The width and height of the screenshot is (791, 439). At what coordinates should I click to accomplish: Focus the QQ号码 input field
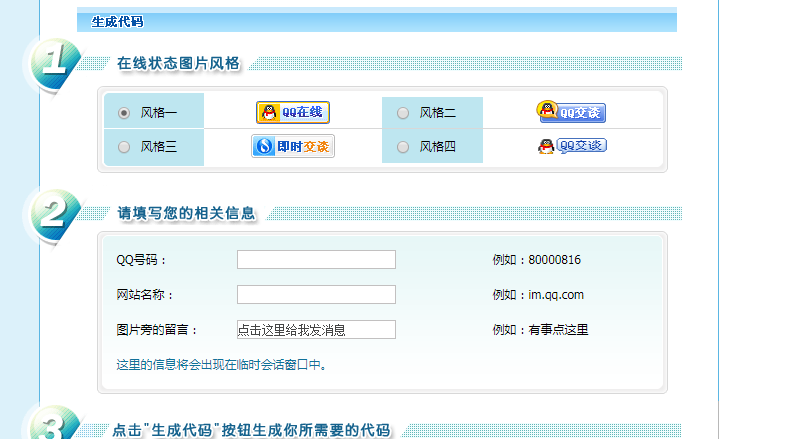pos(316,260)
